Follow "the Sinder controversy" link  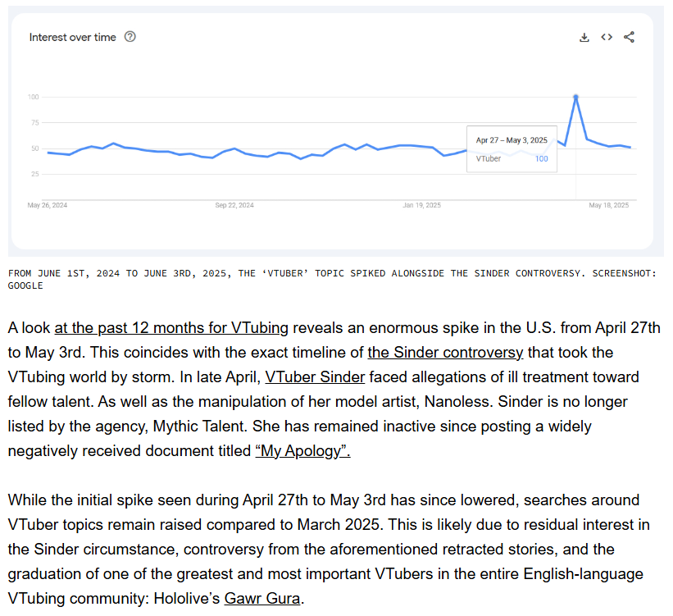click(445, 352)
